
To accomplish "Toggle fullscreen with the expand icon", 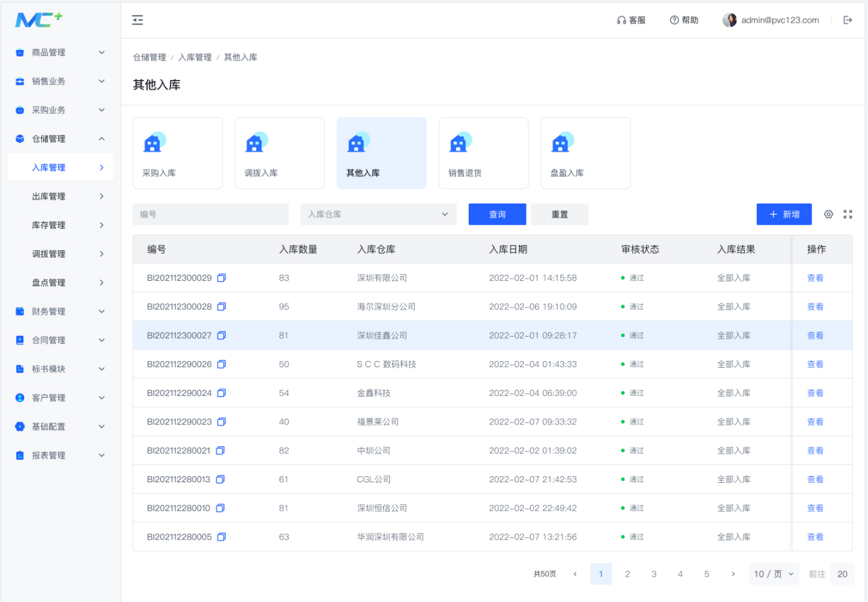I will click(848, 214).
